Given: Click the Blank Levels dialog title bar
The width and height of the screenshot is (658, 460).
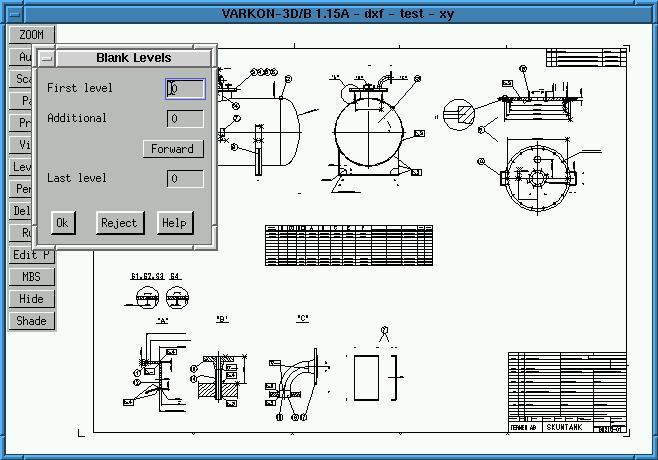Looking at the screenshot, I should click(x=134, y=58).
